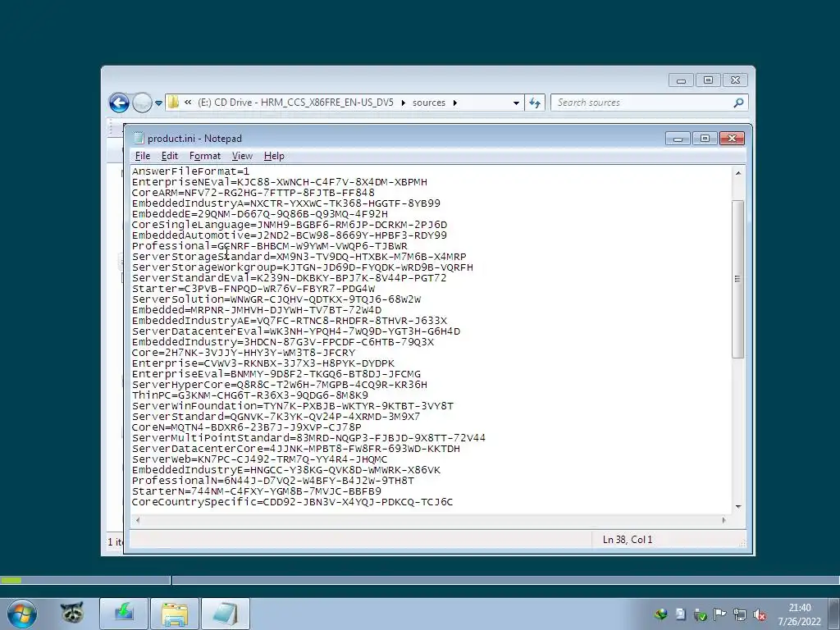Select the sources breadcrumb in address bar
The width and height of the screenshot is (840, 630).
pos(428,103)
